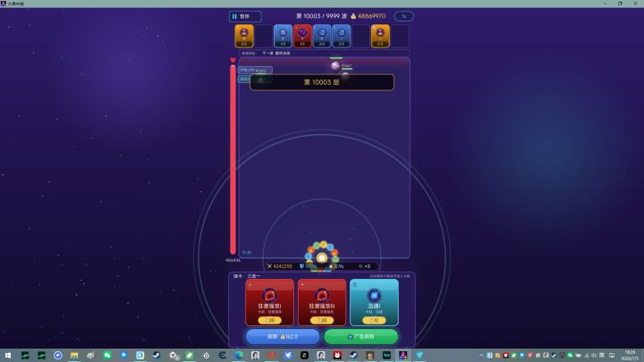Open the Windows Start menu
This screenshot has width=644, height=362.
pyautogui.click(x=8, y=356)
